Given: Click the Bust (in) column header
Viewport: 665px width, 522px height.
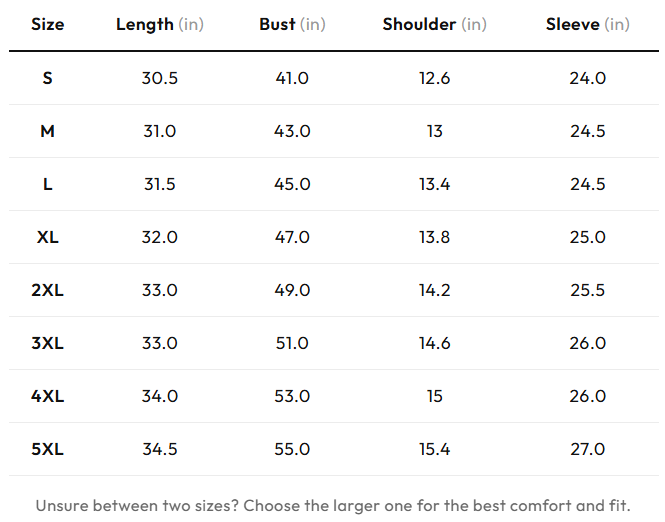Looking at the screenshot, I should (x=292, y=24).
